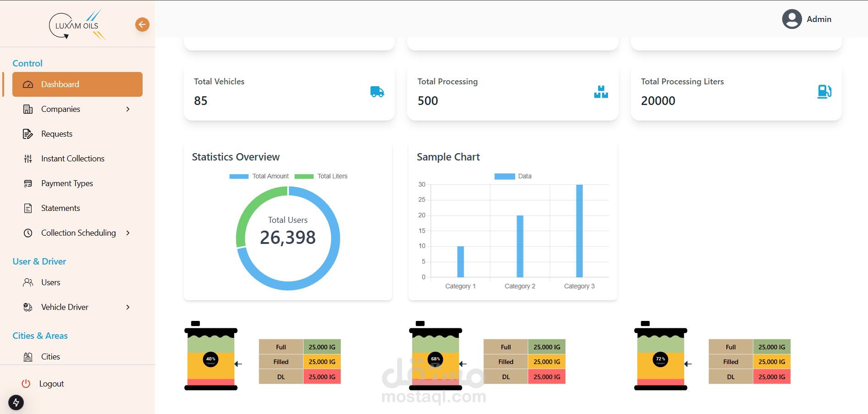Viewport: 868px width, 414px height.
Task: Click the Admin username text
Action: click(x=819, y=19)
